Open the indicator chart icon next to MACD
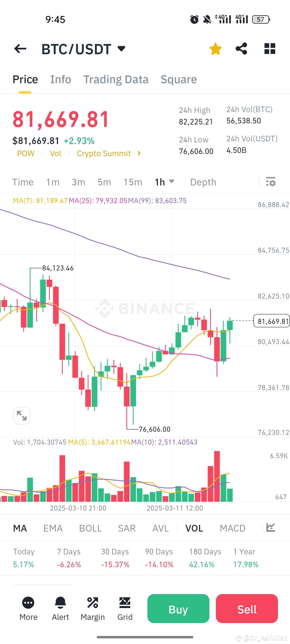290x644 pixels. (270, 528)
